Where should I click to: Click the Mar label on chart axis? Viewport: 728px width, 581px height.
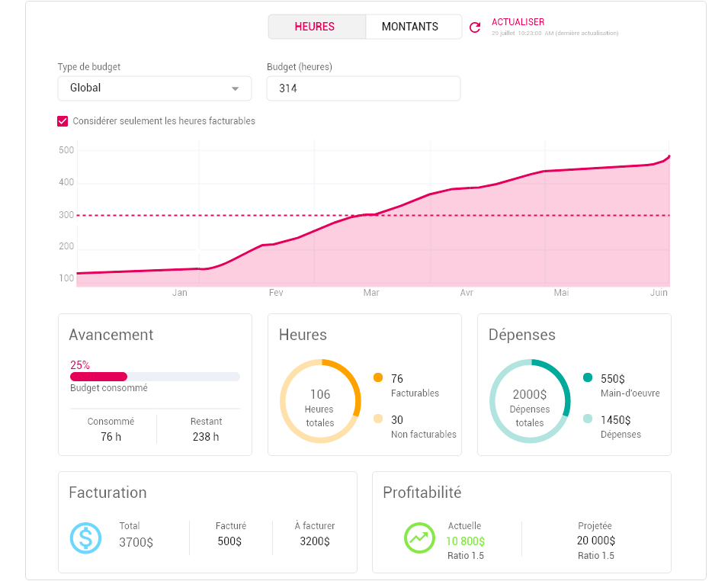pos(371,293)
